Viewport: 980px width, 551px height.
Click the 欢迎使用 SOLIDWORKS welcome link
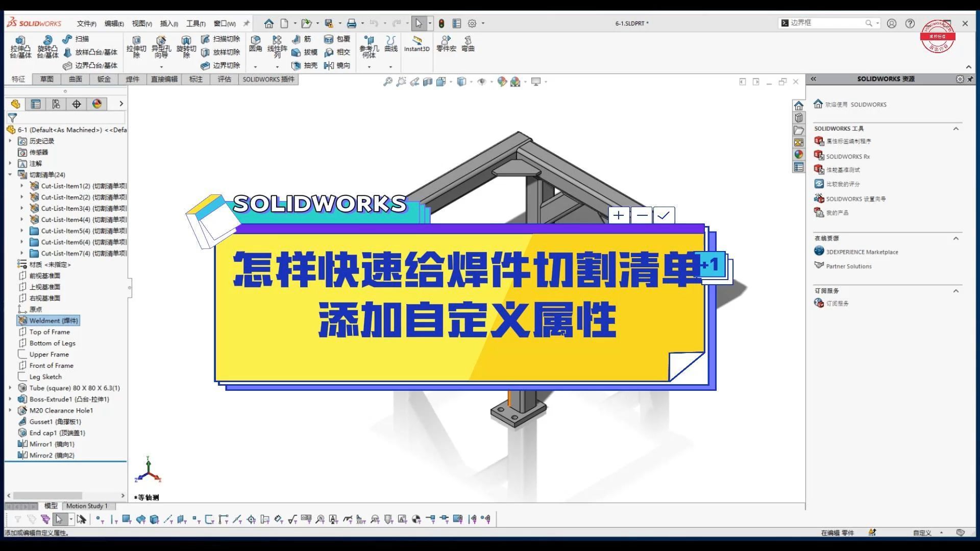tap(856, 105)
